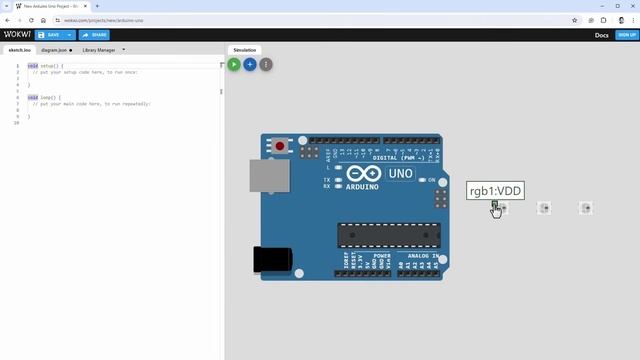
Task: Open the Chrome profile avatar
Action: (x=621, y=20)
